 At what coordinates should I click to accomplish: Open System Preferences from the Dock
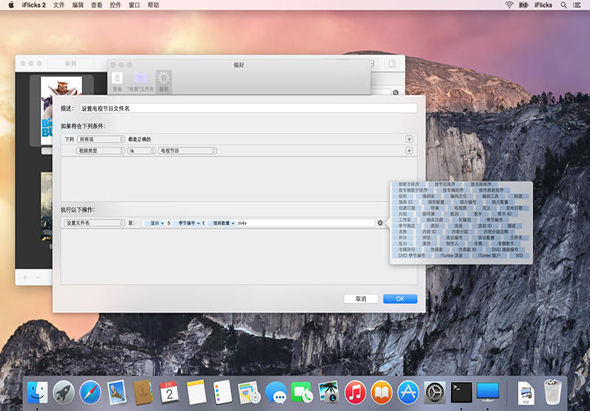click(435, 392)
